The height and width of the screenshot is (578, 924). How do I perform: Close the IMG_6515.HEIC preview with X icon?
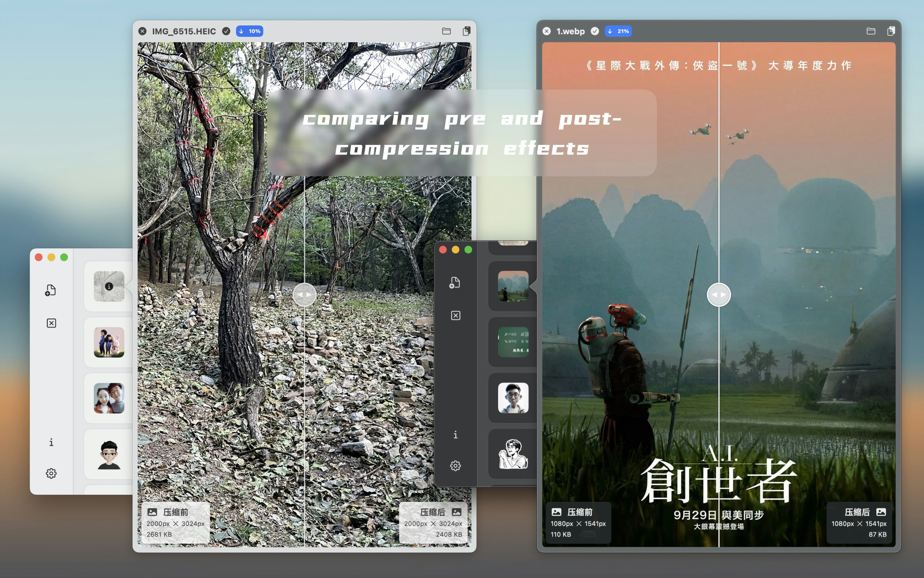click(143, 31)
